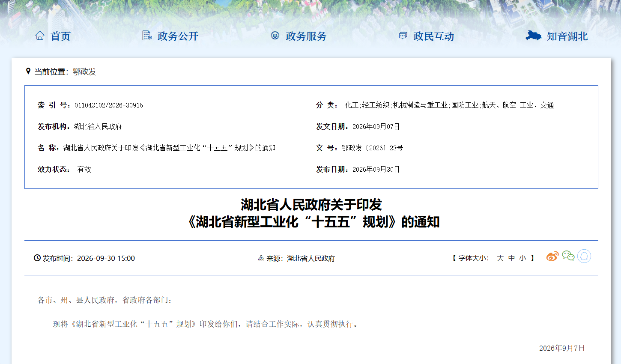Share the notice via WeChat
This screenshot has height=364, width=621.
[x=568, y=256]
